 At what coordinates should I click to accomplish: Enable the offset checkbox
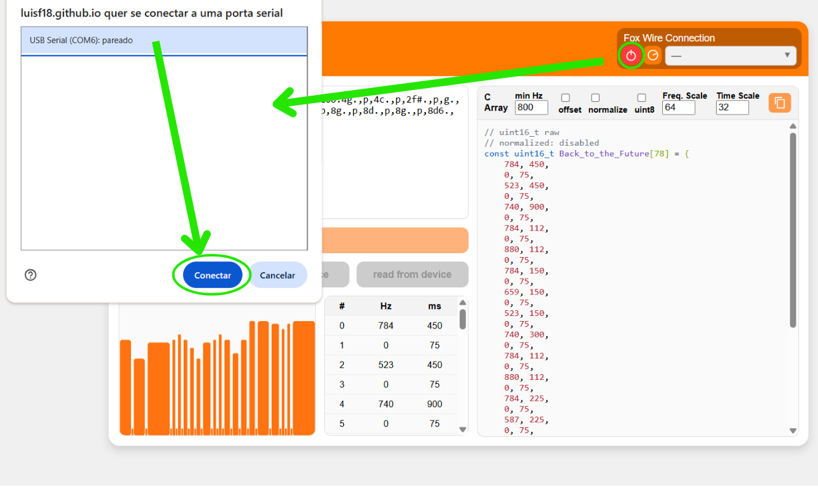pyautogui.click(x=565, y=98)
